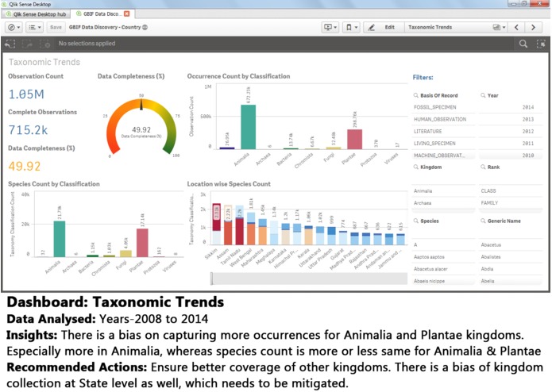
Task: Click the Sikkim stacked bar in Location chart
Action: click(217, 224)
